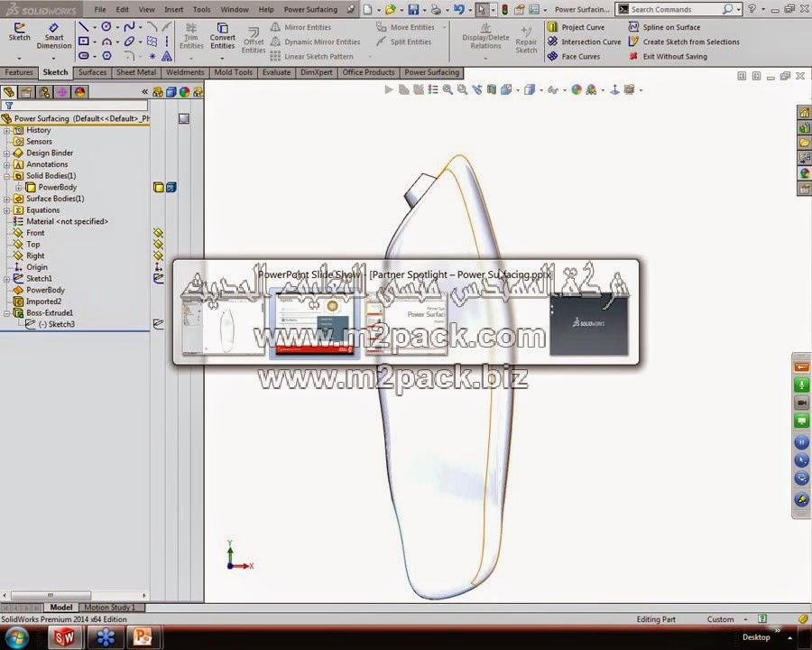Image resolution: width=812 pixels, height=650 pixels.
Task: Open the PropertyManager tab icon
Action: pyautogui.click(x=26, y=92)
